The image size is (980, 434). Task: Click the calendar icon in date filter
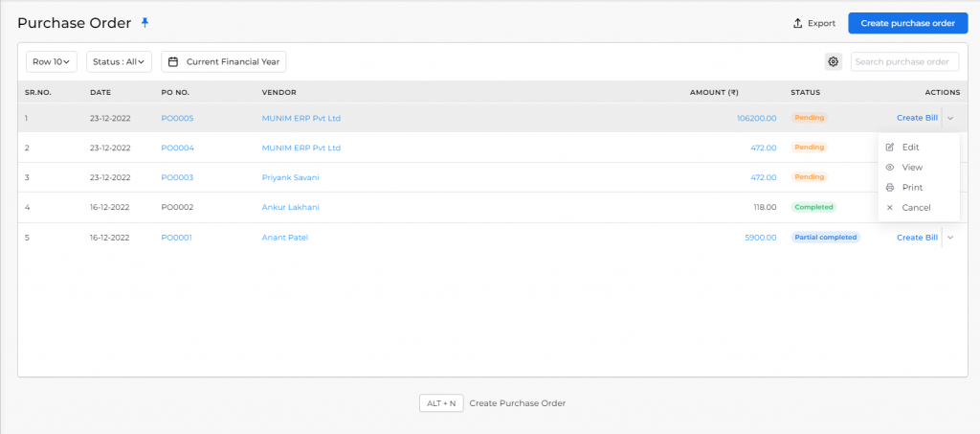(x=174, y=62)
